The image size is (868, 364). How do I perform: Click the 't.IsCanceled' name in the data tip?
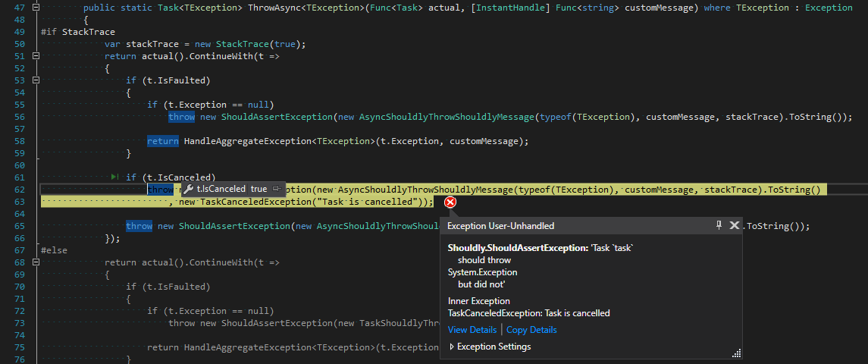click(x=221, y=189)
